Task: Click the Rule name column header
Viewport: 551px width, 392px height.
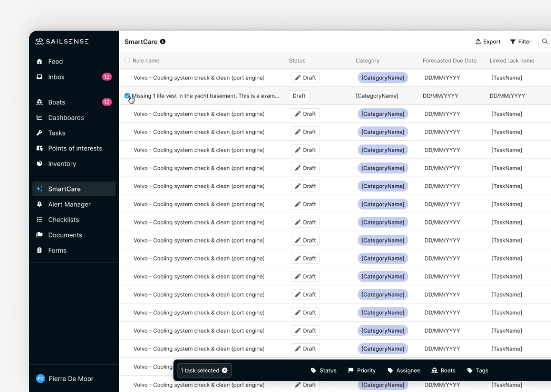Action: [146, 60]
